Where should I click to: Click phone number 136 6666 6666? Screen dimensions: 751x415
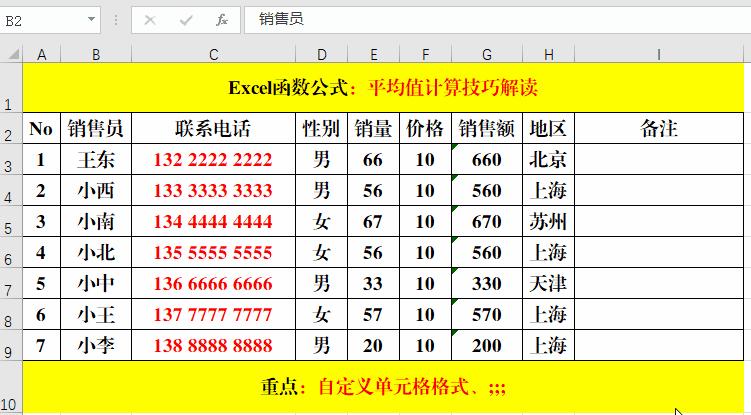point(214,283)
